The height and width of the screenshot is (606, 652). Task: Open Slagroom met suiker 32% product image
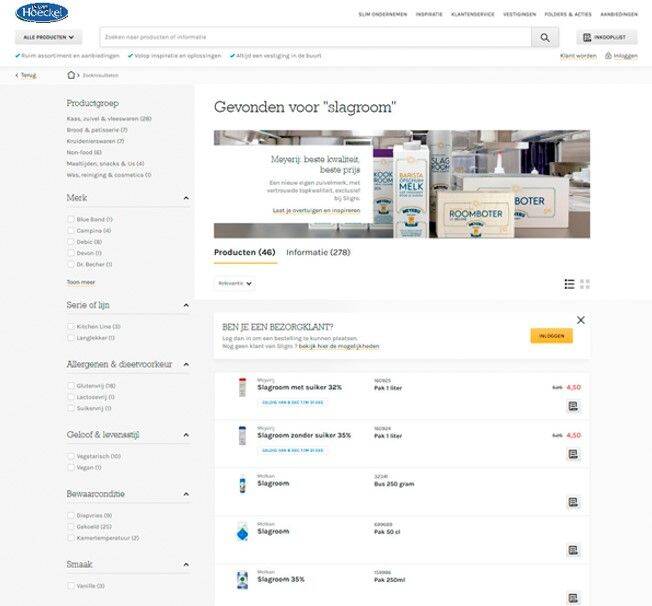point(242,387)
